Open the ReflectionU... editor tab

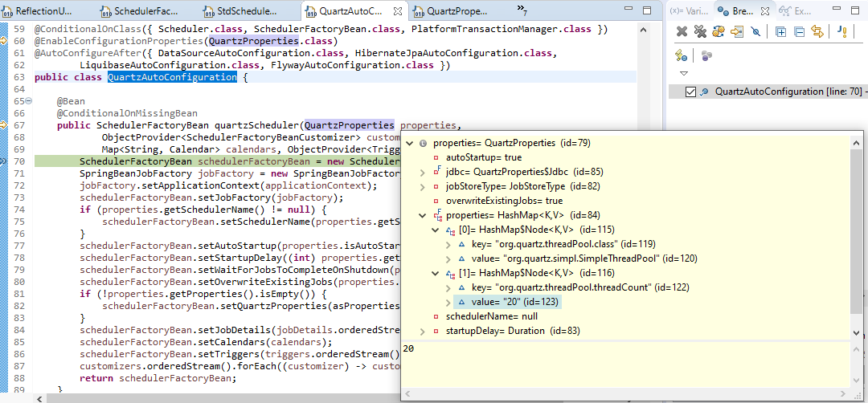tap(38, 10)
